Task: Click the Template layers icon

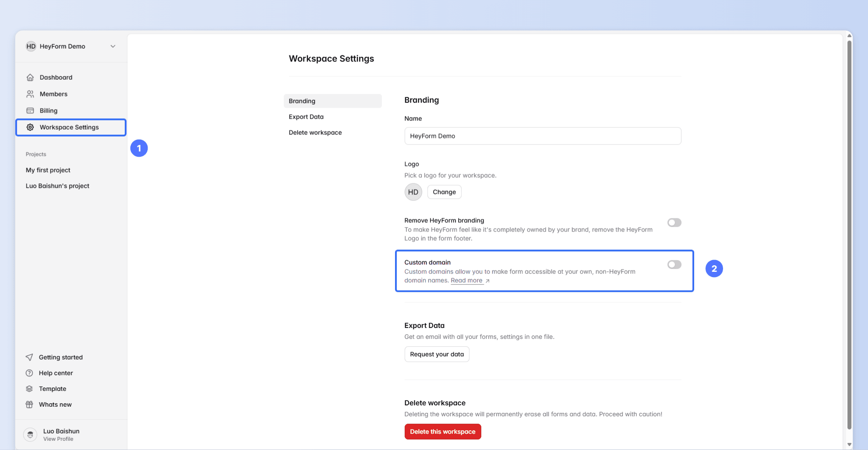Action: 29,389
